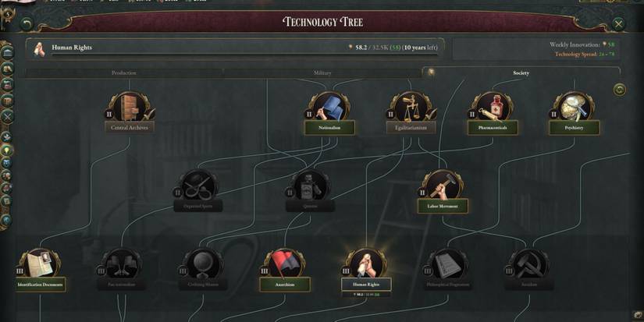Viewport: 644px width, 322px height.
Task: Select the Egalitarianism scales icon
Action: click(x=411, y=108)
